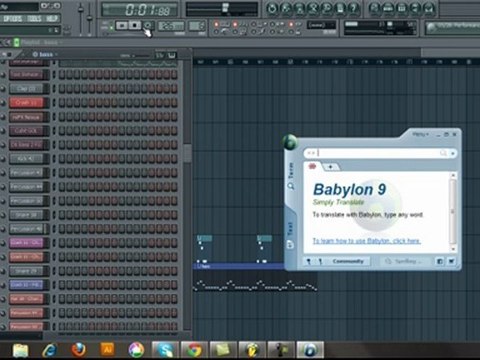Open Google Chrome from the taskbar
This screenshot has height=360, width=480.
coord(194,350)
